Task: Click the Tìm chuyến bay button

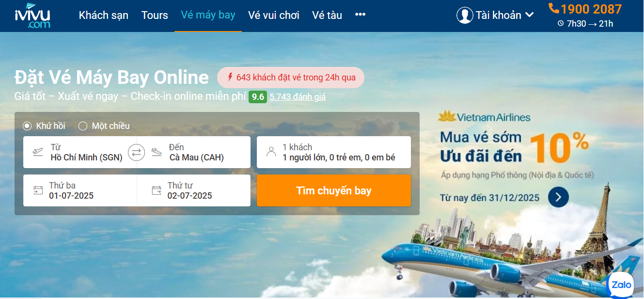Action: click(x=334, y=190)
